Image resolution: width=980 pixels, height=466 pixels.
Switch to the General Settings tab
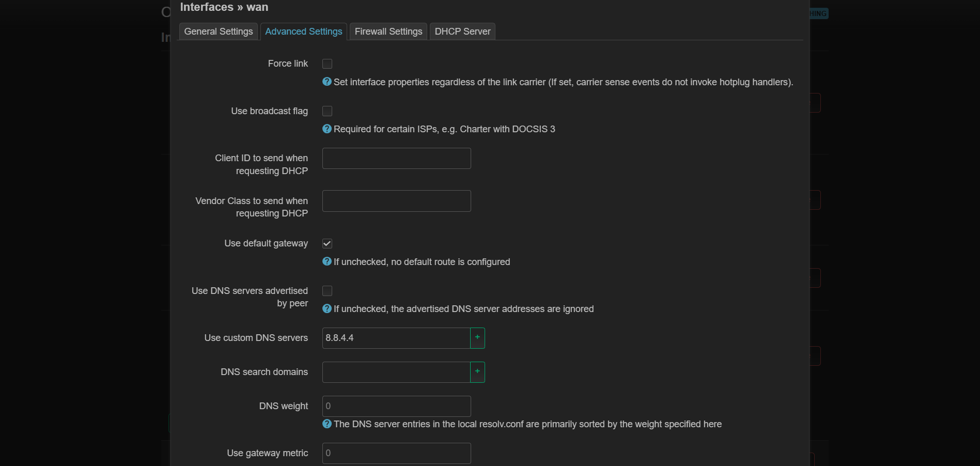click(219, 32)
